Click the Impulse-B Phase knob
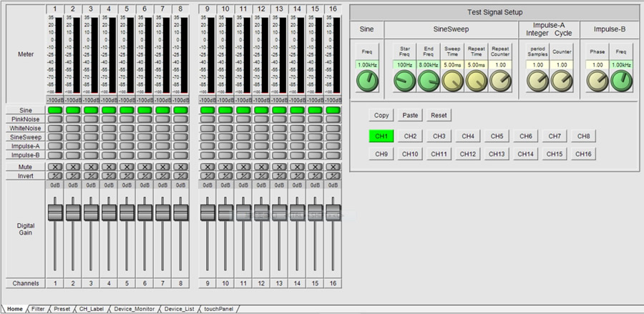644x314 pixels. (x=597, y=80)
